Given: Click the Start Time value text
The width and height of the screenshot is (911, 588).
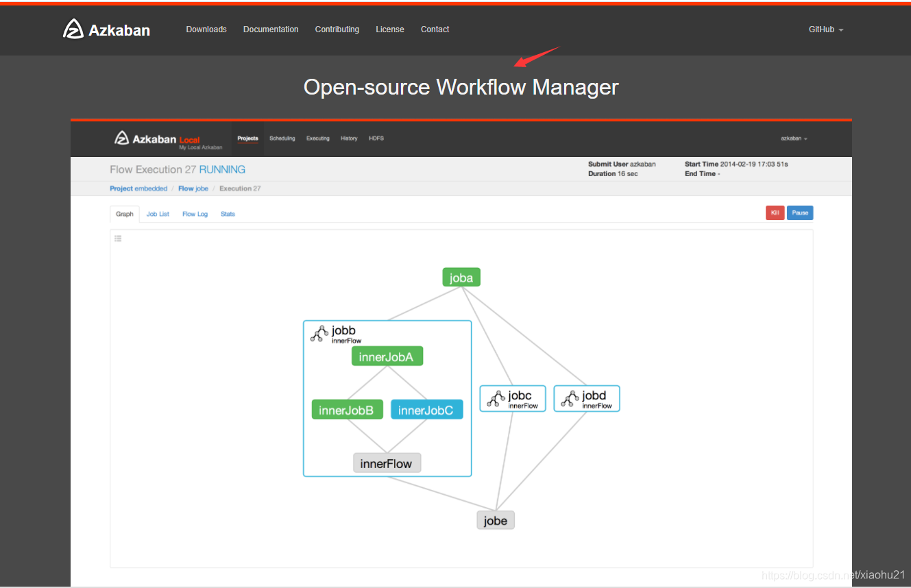Looking at the screenshot, I should [x=754, y=164].
